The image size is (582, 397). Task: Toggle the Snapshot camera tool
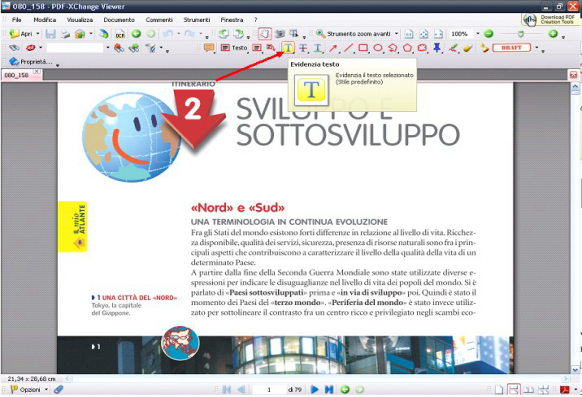[x=280, y=34]
